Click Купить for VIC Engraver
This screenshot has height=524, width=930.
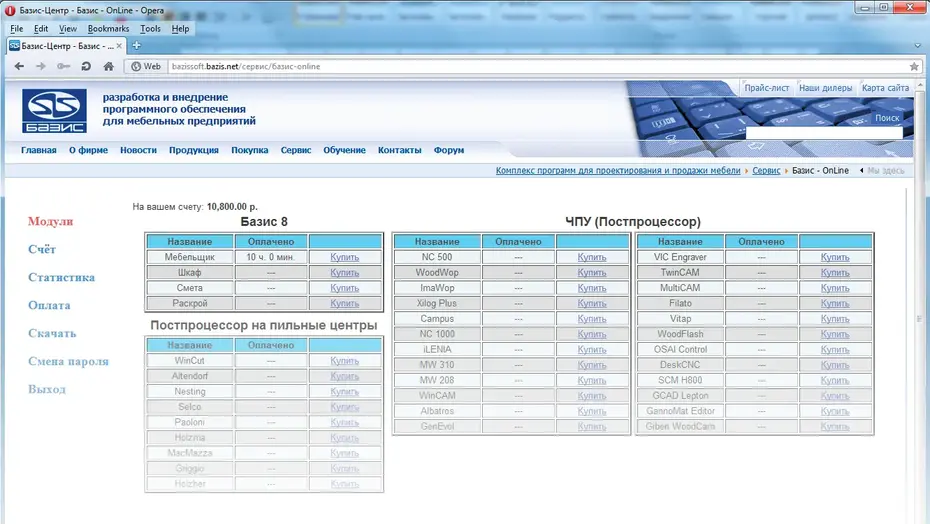tap(835, 257)
